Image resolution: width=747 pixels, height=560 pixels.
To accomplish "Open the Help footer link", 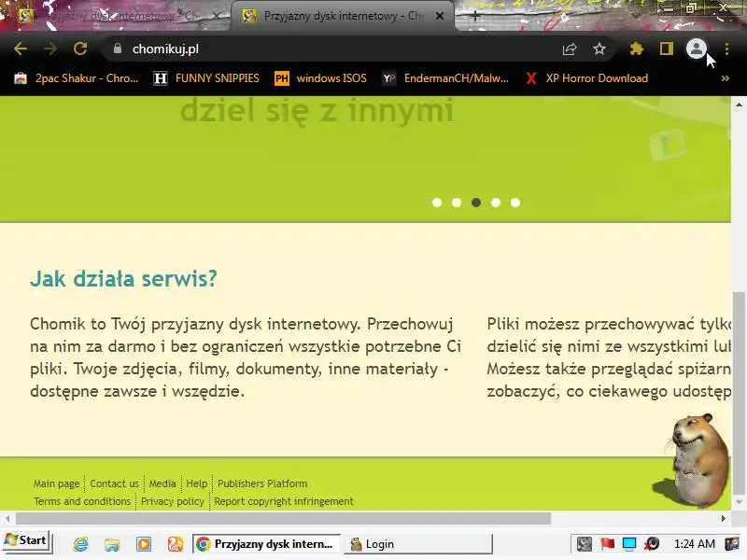I will coord(196,483).
